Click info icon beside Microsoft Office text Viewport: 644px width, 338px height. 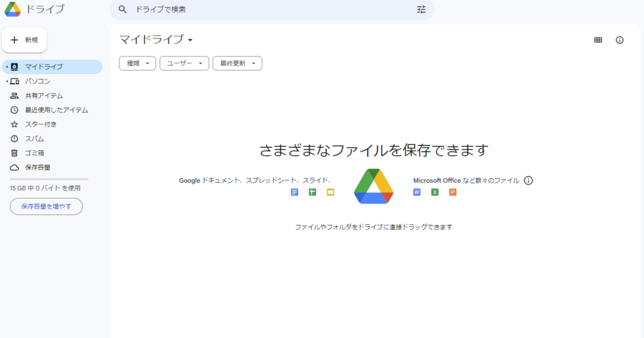[x=528, y=180]
